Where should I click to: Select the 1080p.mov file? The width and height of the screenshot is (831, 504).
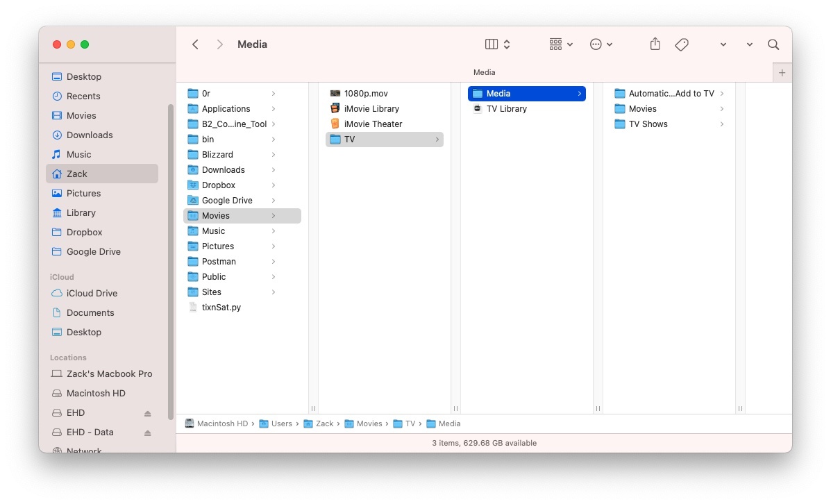[x=384, y=93]
